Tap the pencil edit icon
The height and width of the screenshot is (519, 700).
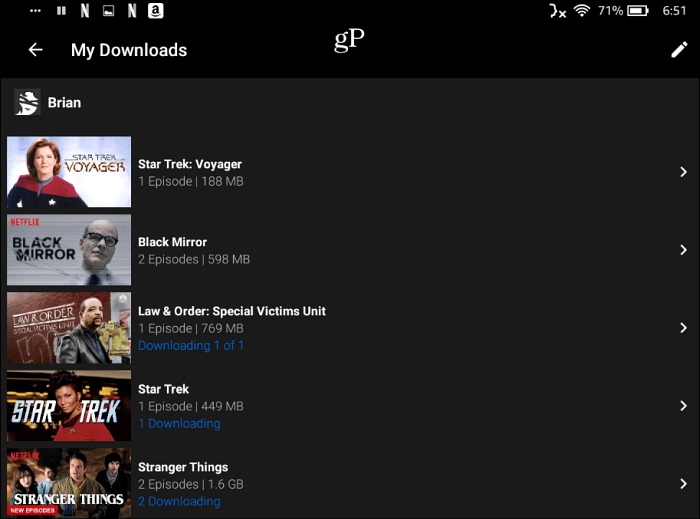pyautogui.click(x=679, y=50)
